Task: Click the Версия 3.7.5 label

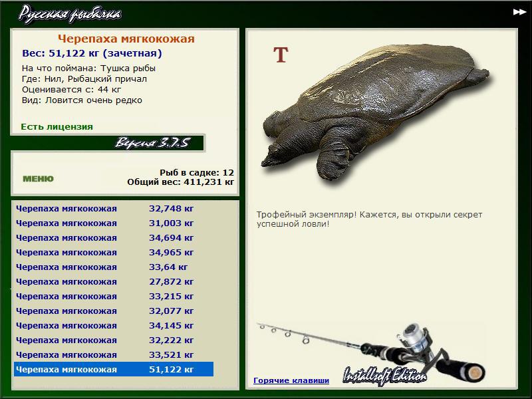Action: [x=152, y=143]
